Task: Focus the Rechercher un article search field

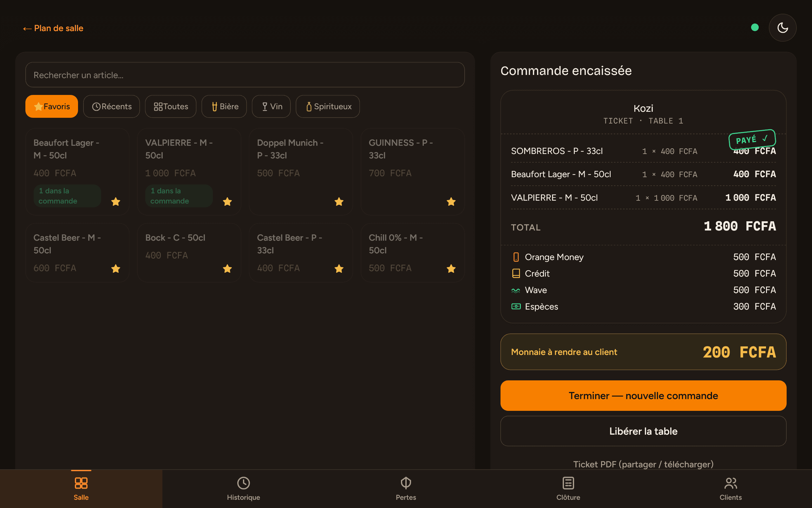Action: click(245, 75)
